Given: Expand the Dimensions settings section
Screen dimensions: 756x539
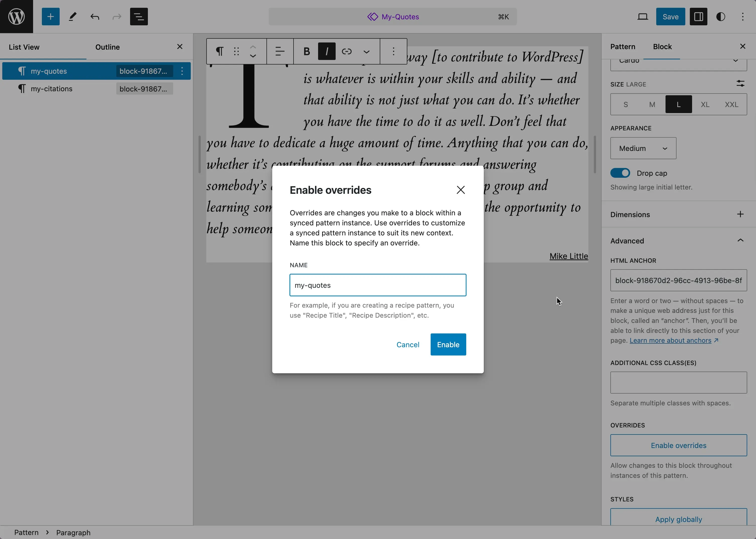Looking at the screenshot, I should tap(740, 214).
